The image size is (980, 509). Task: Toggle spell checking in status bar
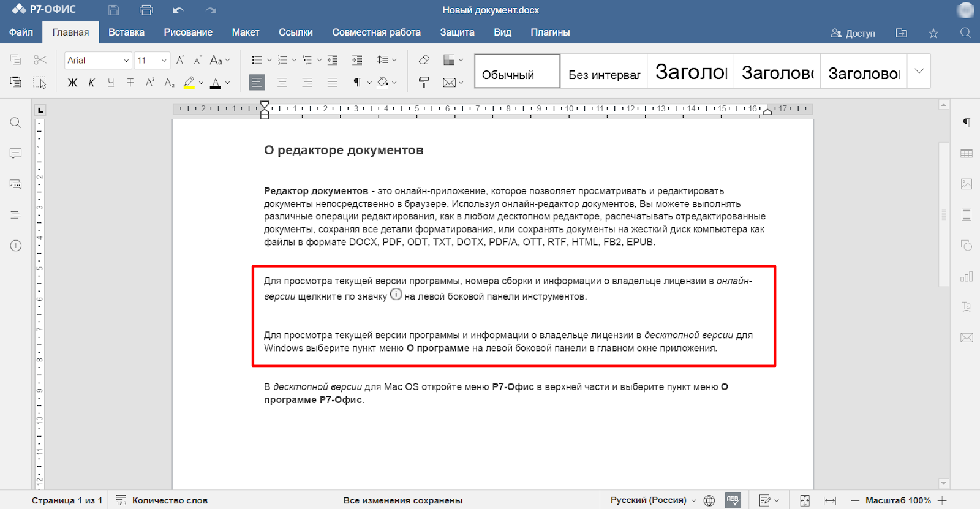click(733, 500)
